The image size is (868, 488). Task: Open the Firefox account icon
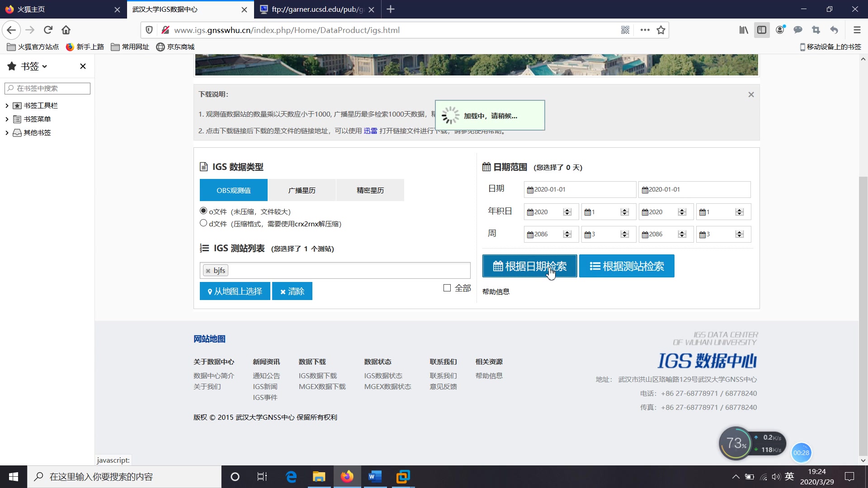click(x=780, y=30)
